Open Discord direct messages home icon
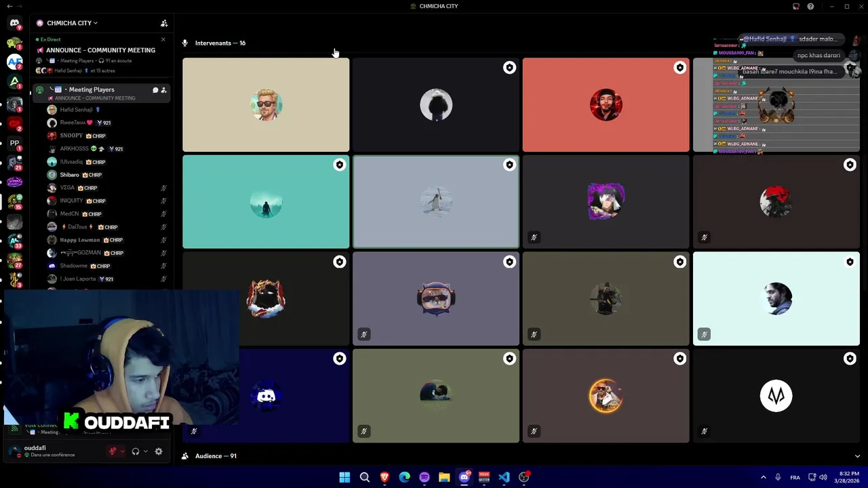Viewport: 868px width, 488px height. click(x=14, y=22)
